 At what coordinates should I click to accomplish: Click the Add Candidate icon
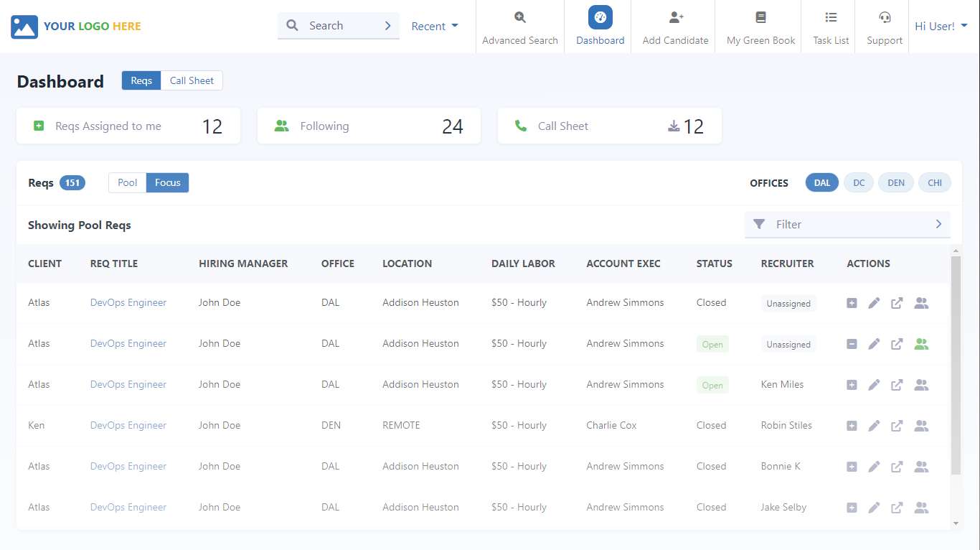[676, 18]
